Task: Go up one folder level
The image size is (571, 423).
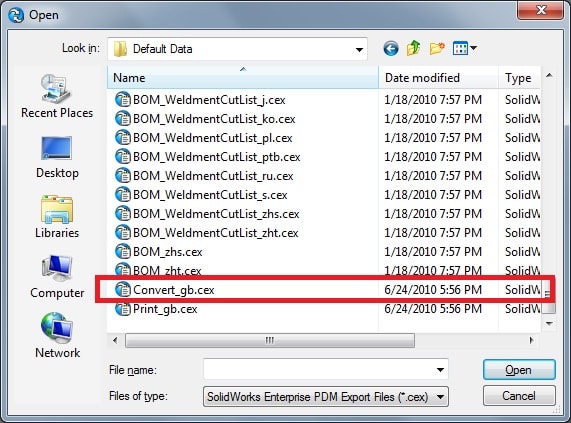Action: tap(414, 48)
